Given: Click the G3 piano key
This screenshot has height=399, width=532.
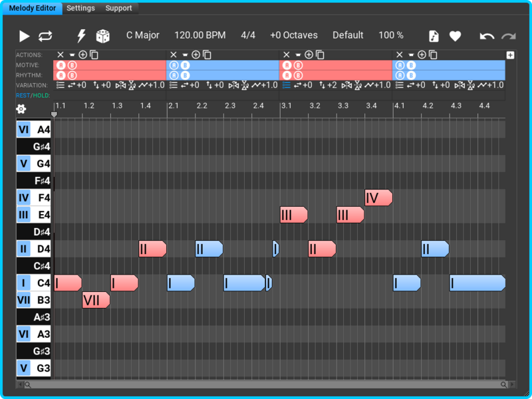Looking at the screenshot, I should coord(34,368).
